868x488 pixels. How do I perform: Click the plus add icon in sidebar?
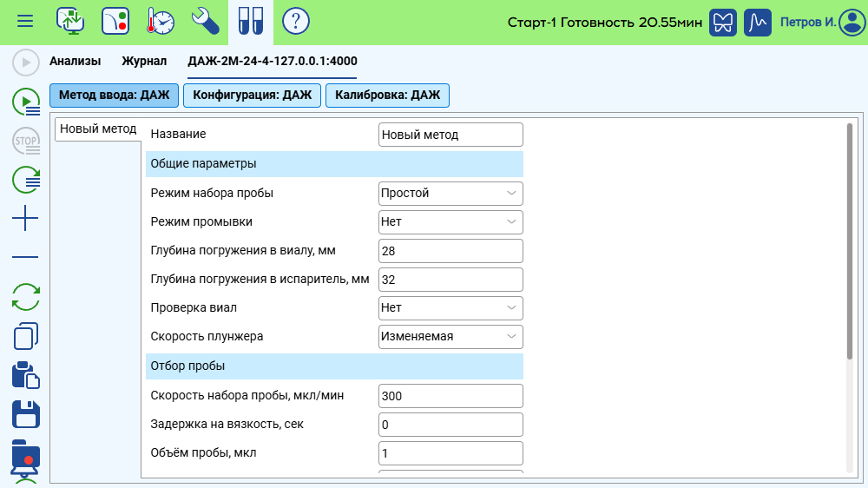pos(25,219)
